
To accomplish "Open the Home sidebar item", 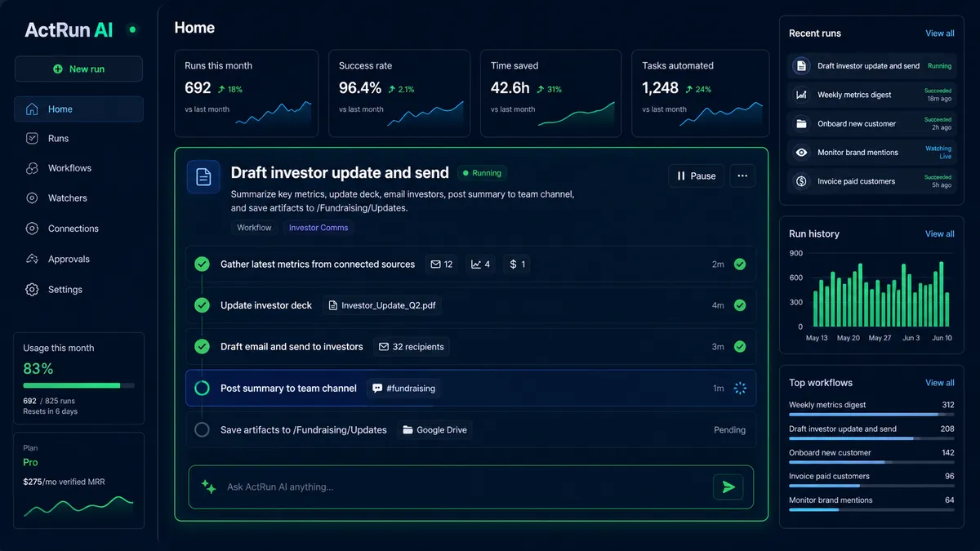I will [x=78, y=109].
